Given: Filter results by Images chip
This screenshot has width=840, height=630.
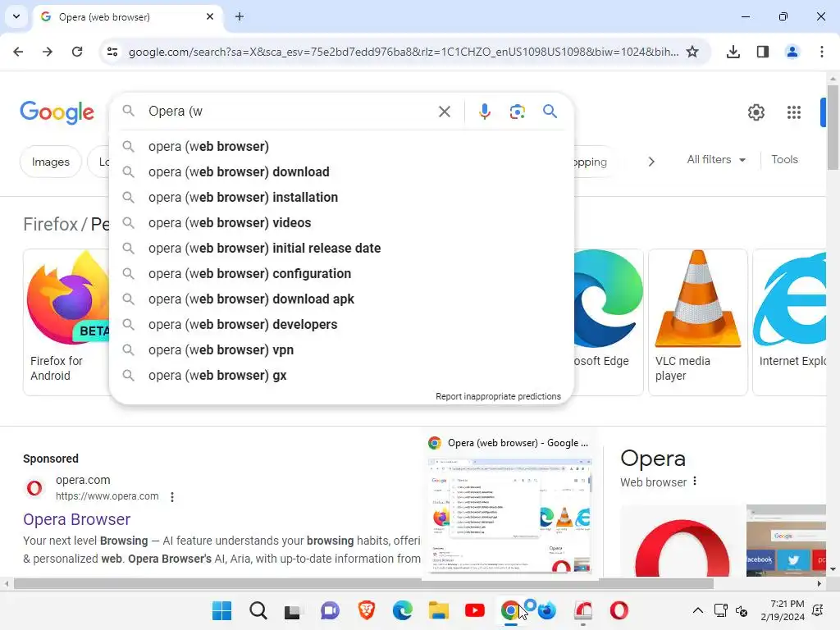Looking at the screenshot, I should (50, 162).
